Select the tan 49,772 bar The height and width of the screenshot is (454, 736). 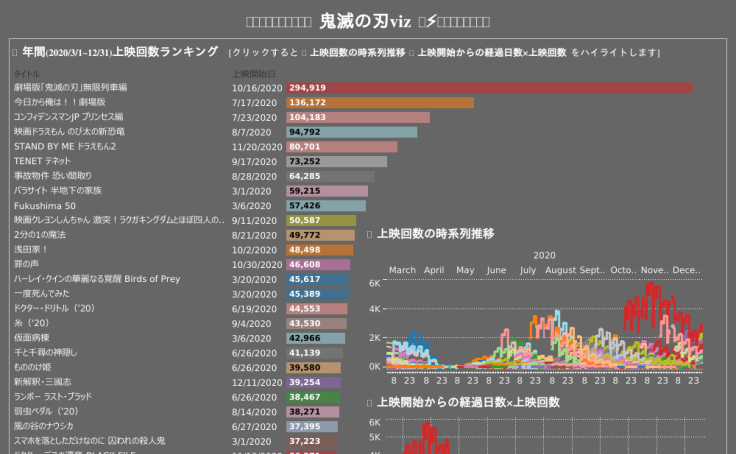tap(321, 235)
